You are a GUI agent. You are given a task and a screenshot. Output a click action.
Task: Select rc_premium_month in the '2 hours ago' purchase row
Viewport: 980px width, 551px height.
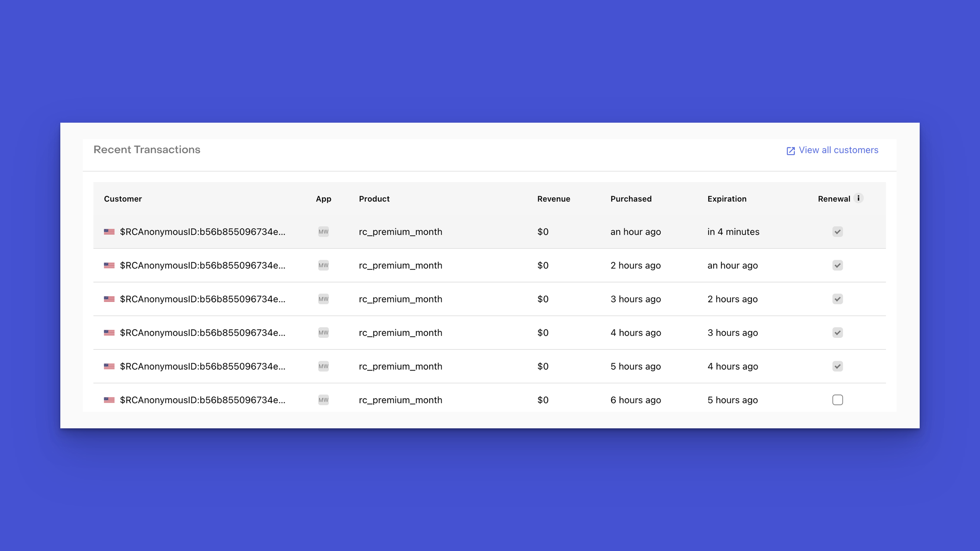400,266
